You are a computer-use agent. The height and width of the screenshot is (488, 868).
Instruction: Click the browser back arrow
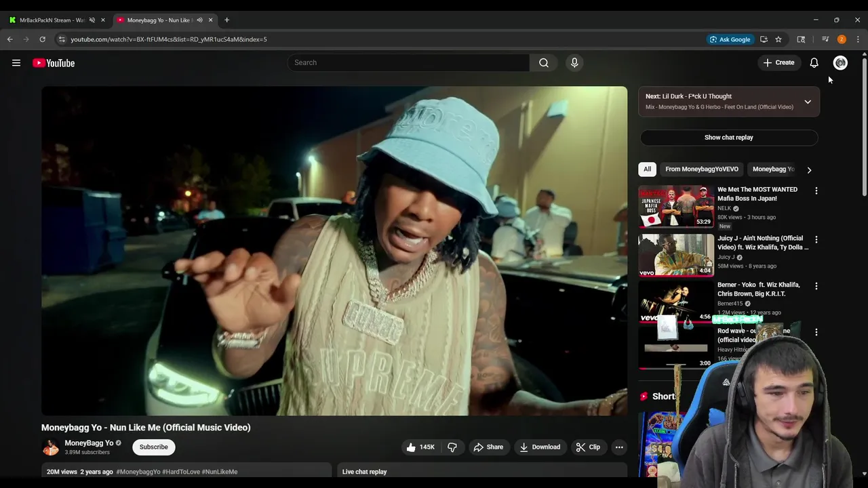coord(10,39)
